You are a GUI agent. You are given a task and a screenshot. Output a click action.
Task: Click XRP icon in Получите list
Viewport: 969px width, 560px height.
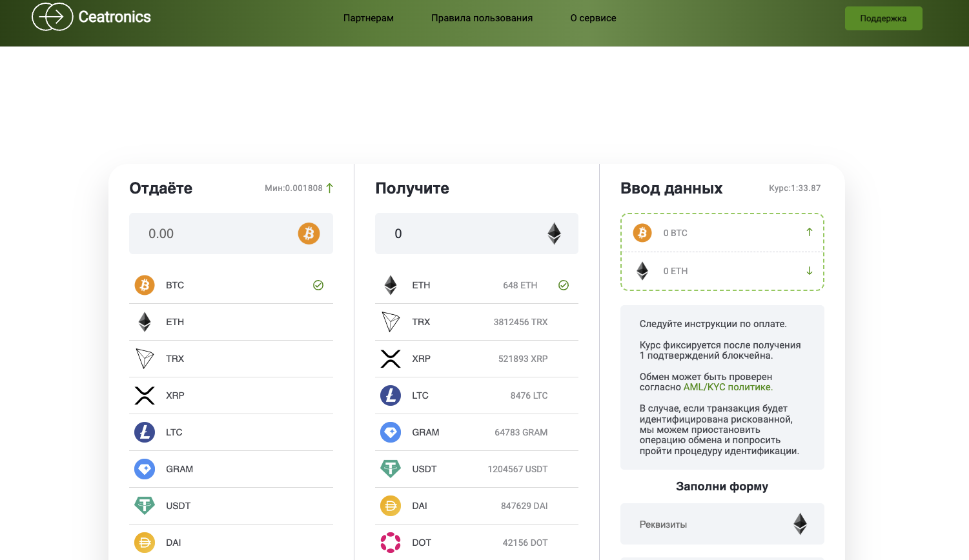(x=391, y=359)
